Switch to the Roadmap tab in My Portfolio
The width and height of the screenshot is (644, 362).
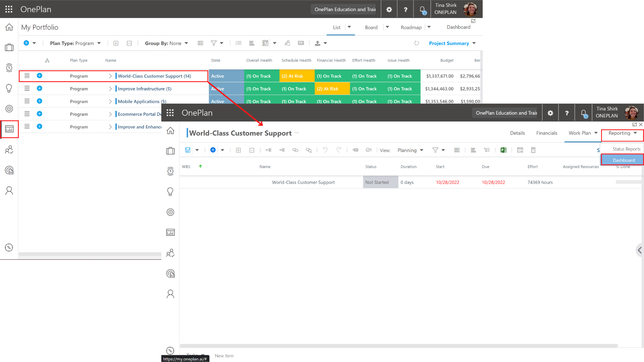coord(411,27)
